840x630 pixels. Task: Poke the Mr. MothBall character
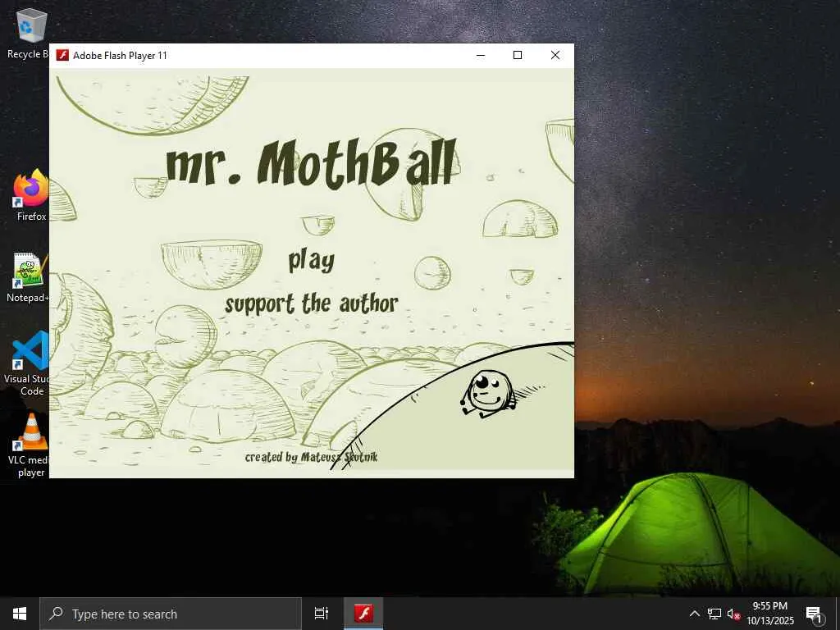coord(487,394)
